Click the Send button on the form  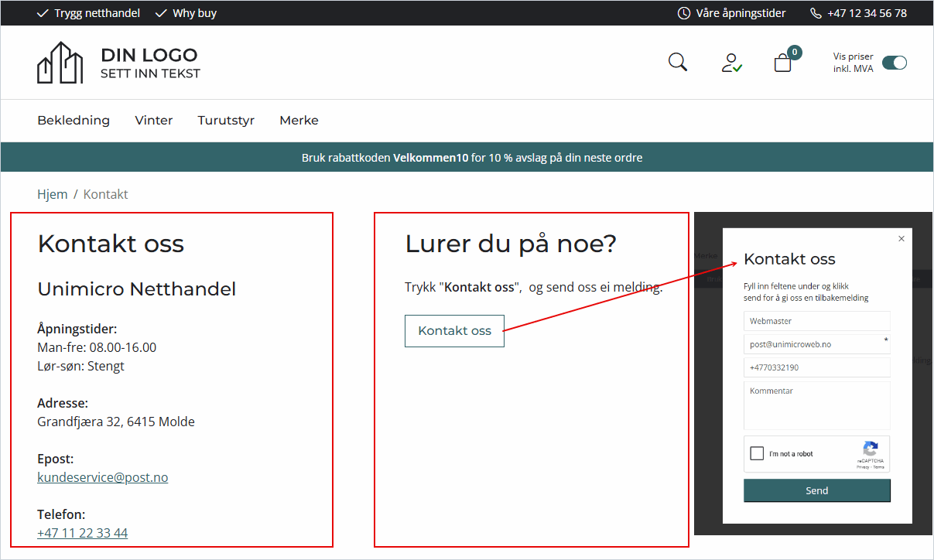816,490
